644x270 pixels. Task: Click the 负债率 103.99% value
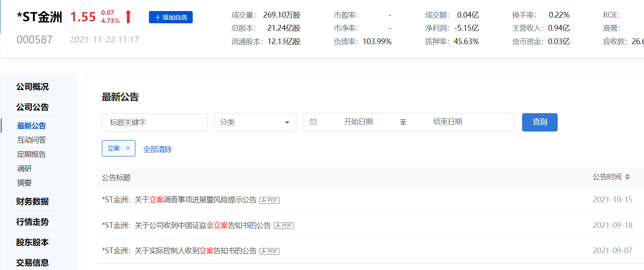[377, 42]
